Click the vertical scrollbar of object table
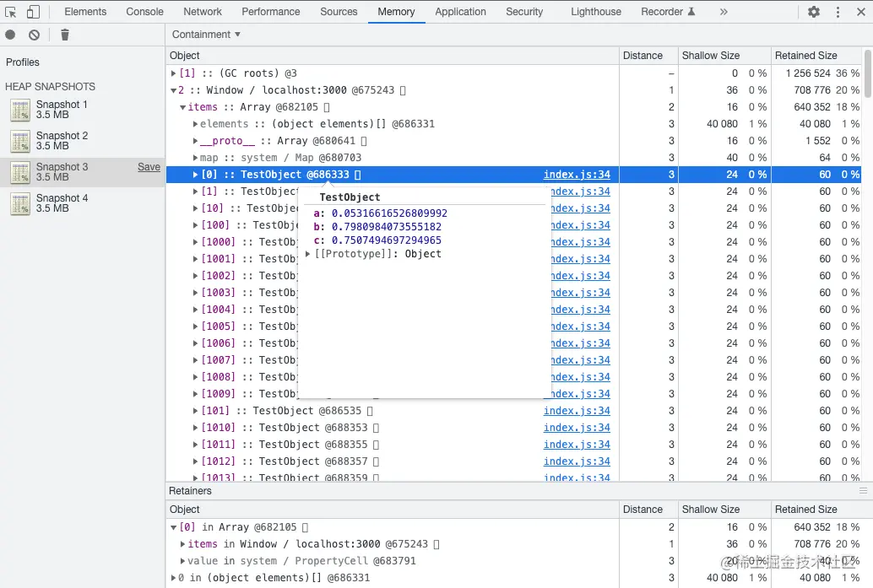Viewport: 873px width, 588px height. tap(868, 73)
